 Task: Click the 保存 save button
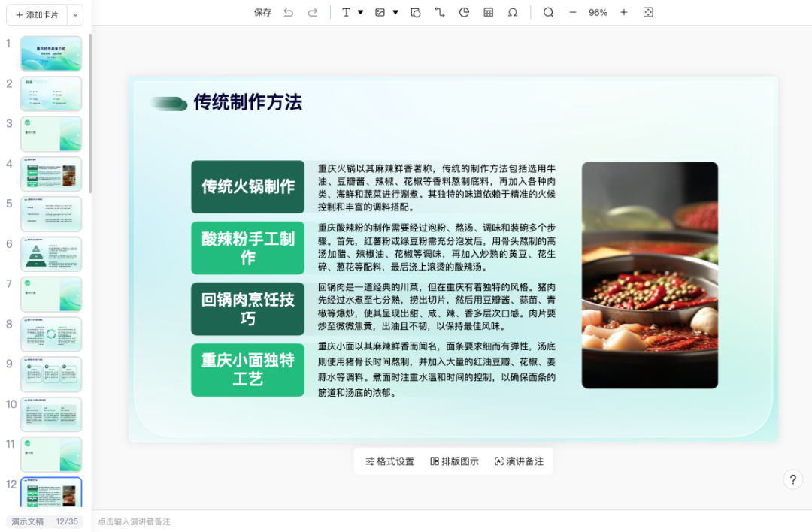pos(262,13)
